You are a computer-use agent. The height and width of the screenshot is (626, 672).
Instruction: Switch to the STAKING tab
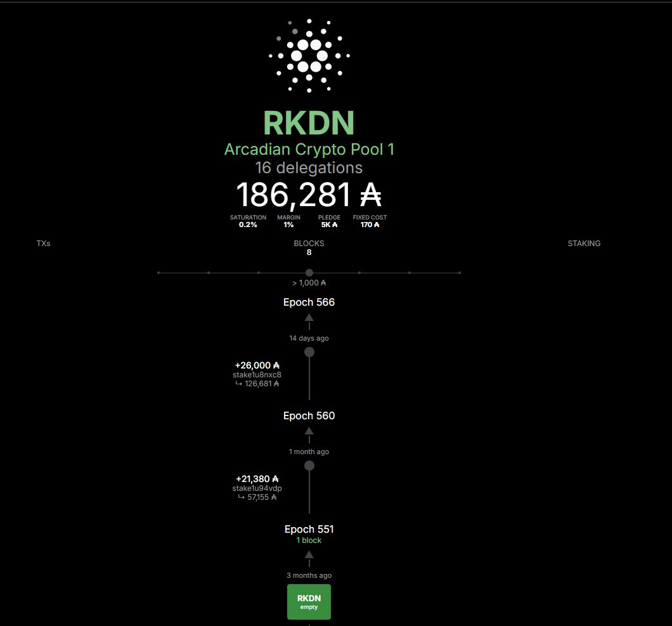pyautogui.click(x=584, y=243)
